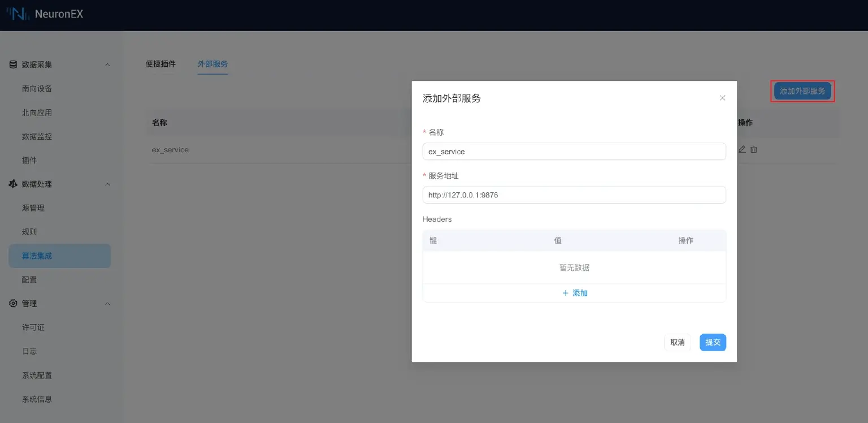Image resolution: width=868 pixels, height=423 pixels.
Task: Open 南向设备 in the sidebar
Action: [x=37, y=89]
